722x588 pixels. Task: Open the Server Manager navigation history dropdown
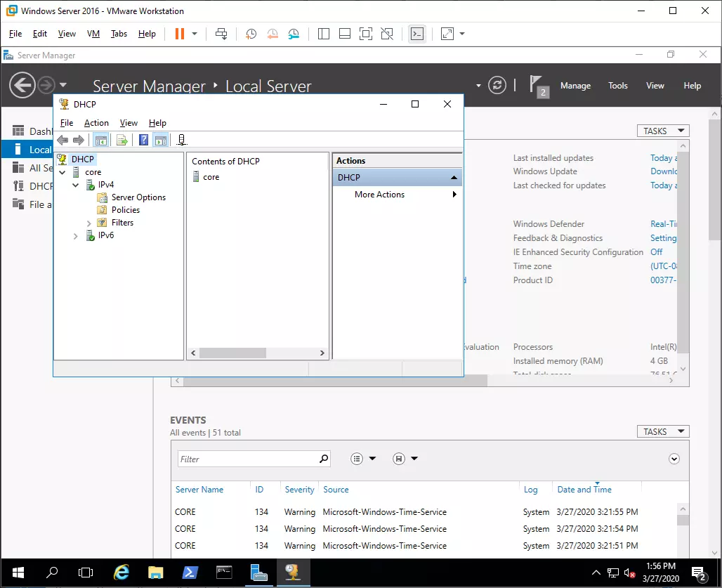pos(63,85)
